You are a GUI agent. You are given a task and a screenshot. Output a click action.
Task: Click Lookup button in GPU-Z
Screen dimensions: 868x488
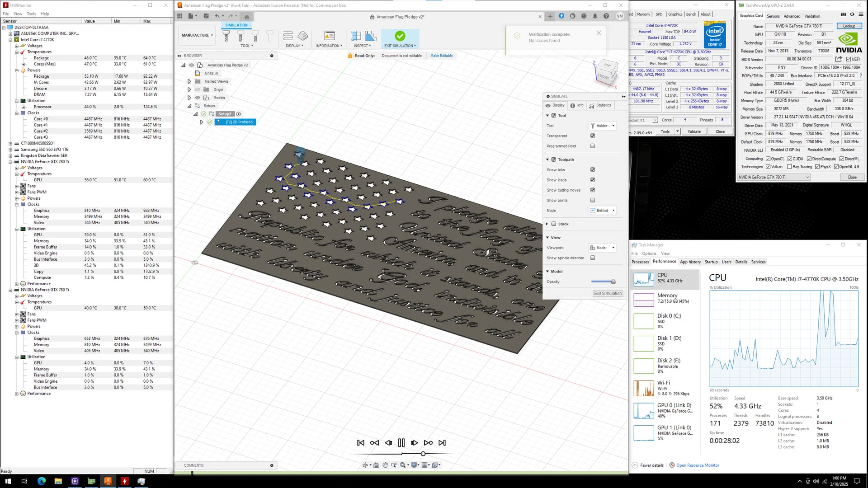pyautogui.click(x=849, y=26)
